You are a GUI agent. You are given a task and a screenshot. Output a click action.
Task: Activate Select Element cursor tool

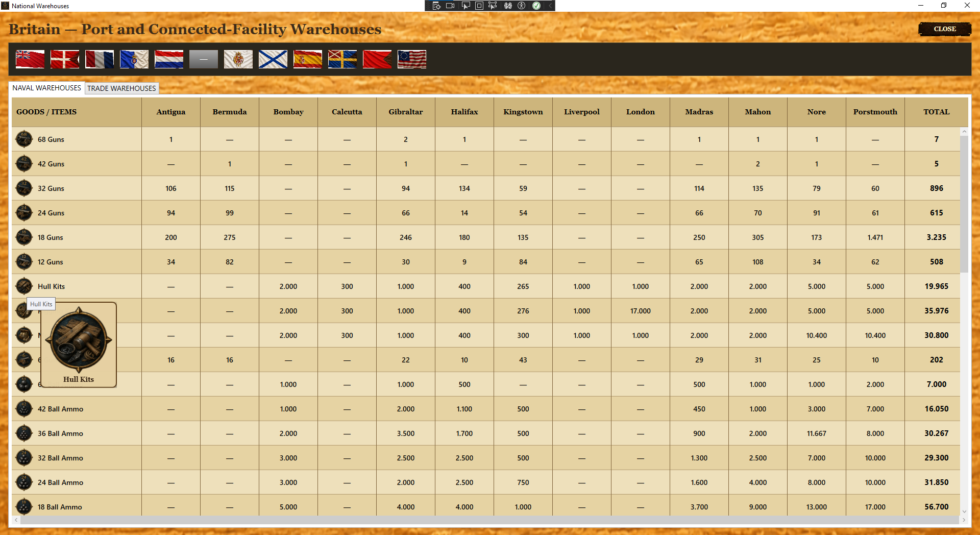(465, 6)
